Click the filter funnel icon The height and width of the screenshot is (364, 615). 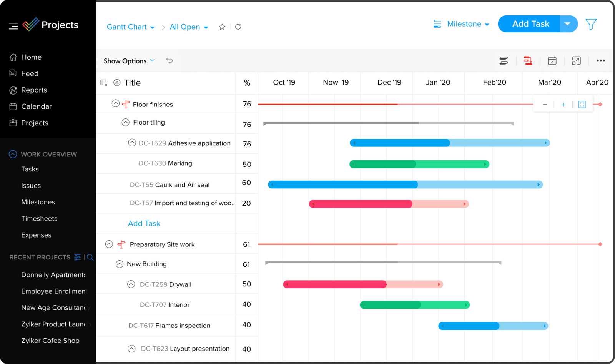coord(591,24)
